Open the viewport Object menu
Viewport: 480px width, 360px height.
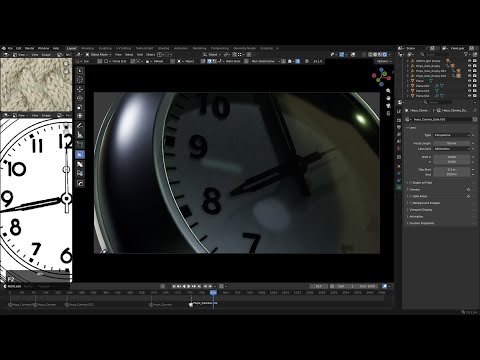[x=151, y=54]
